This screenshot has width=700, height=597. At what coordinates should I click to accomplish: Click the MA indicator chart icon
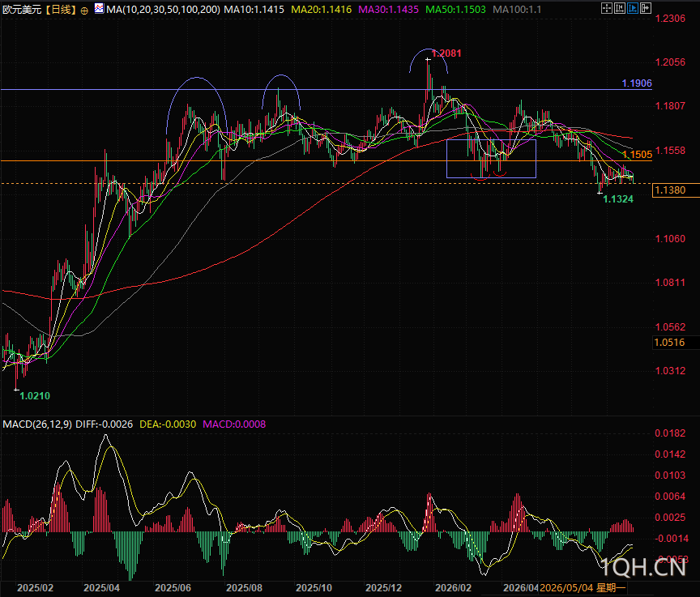pos(99,8)
